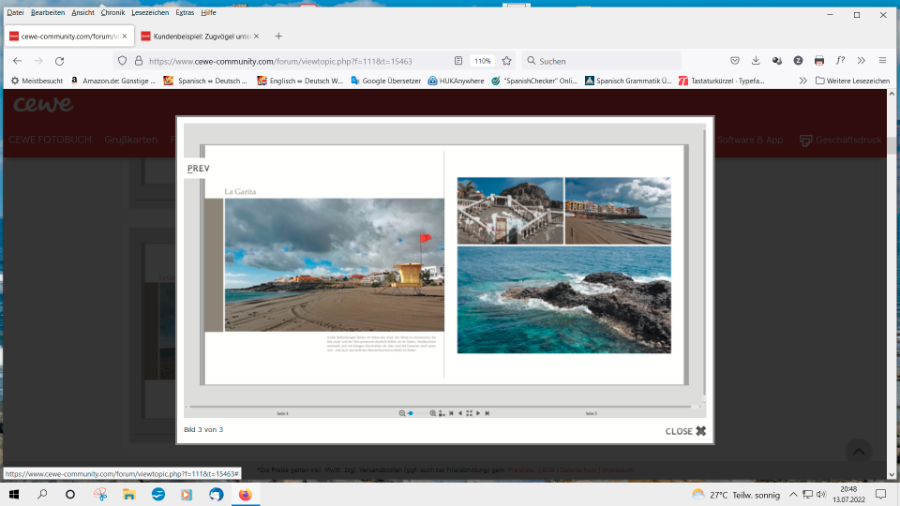Image resolution: width=900 pixels, height=506 pixels.
Task: Toggle fullscreen view icon in viewer toolbar
Action: click(468, 413)
